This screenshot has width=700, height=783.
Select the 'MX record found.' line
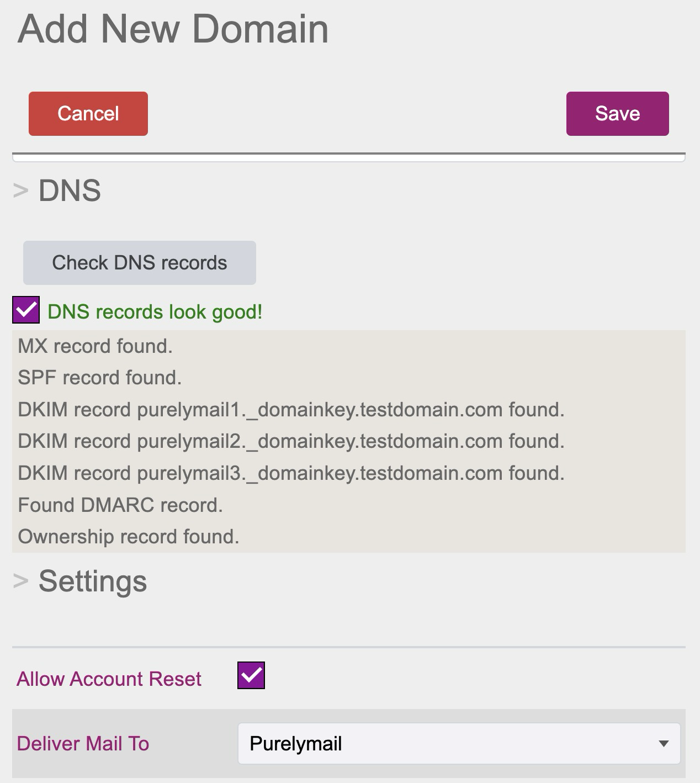96,346
